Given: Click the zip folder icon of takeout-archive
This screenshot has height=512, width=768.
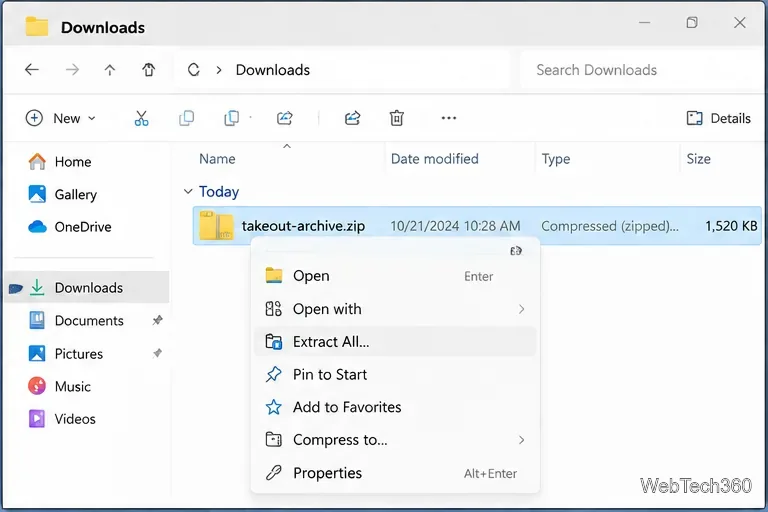Looking at the screenshot, I should 216,225.
